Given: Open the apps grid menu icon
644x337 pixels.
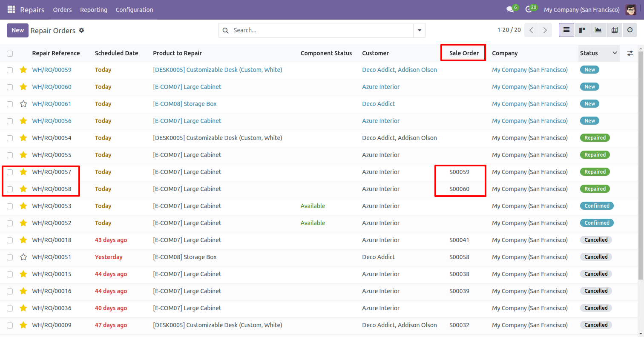Looking at the screenshot, I should 11,9.
